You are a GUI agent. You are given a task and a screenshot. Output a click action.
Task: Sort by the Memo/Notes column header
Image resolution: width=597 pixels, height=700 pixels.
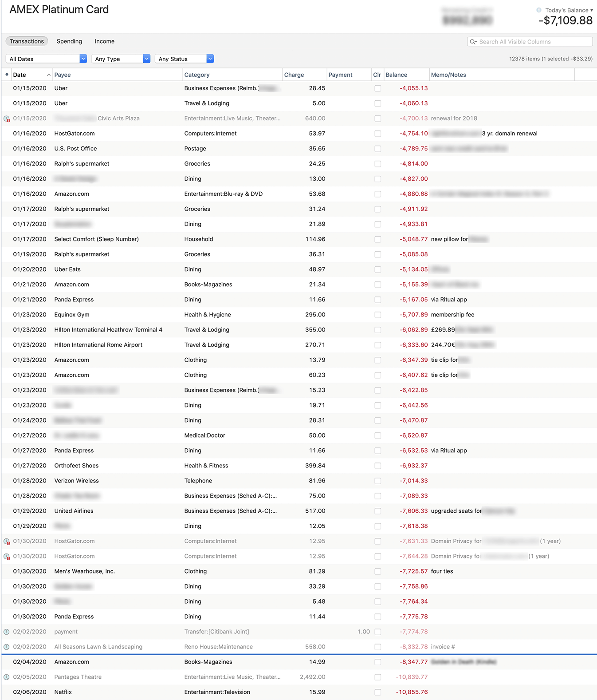pos(502,75)
